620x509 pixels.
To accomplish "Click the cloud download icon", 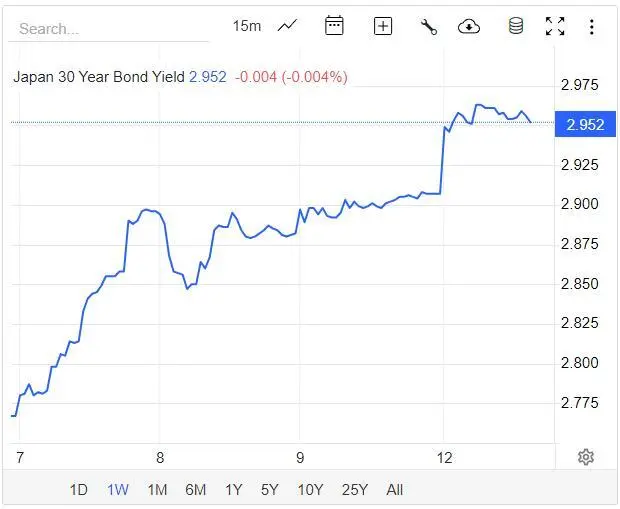I will tap(469, 27).
